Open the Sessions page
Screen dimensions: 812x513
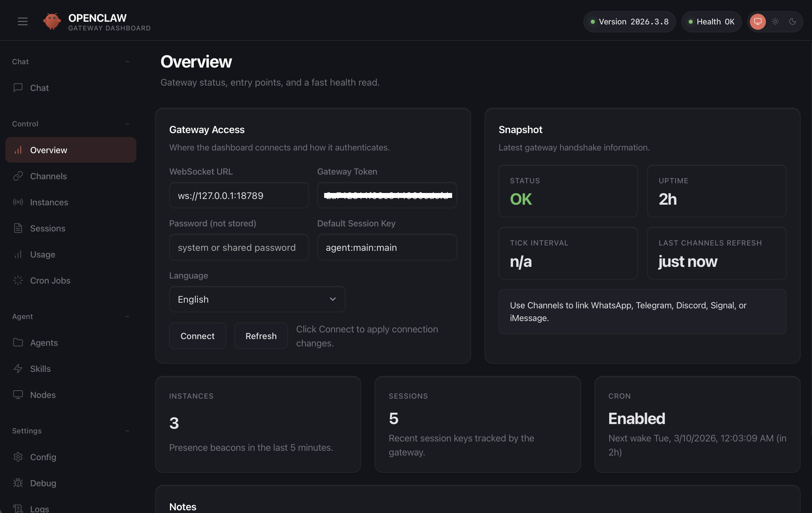tap(47, 228)
